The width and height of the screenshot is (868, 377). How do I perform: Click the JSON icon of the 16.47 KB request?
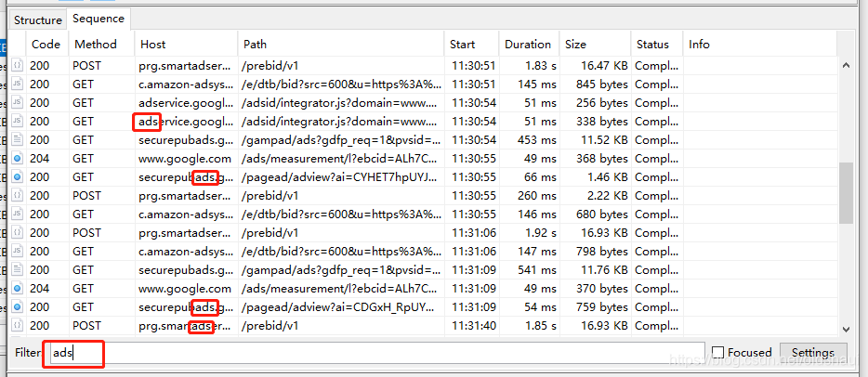point(17,66)
